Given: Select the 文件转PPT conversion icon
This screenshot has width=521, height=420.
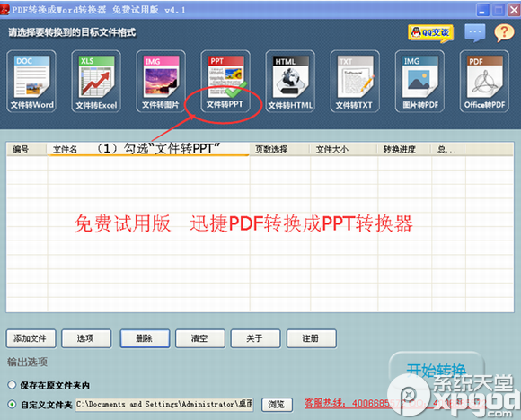Looking at the screenshot, I should click(225, 82).
